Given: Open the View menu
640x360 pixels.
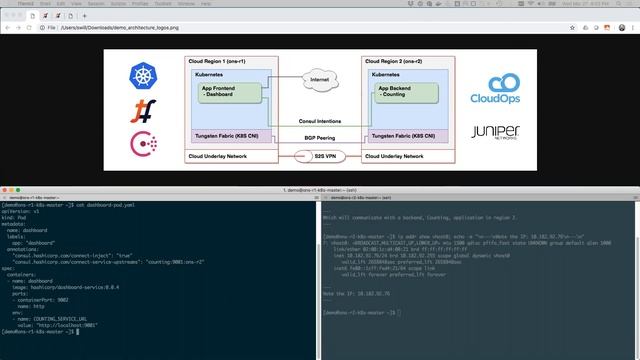Looking at the screenshot, I should coord(76,4).
